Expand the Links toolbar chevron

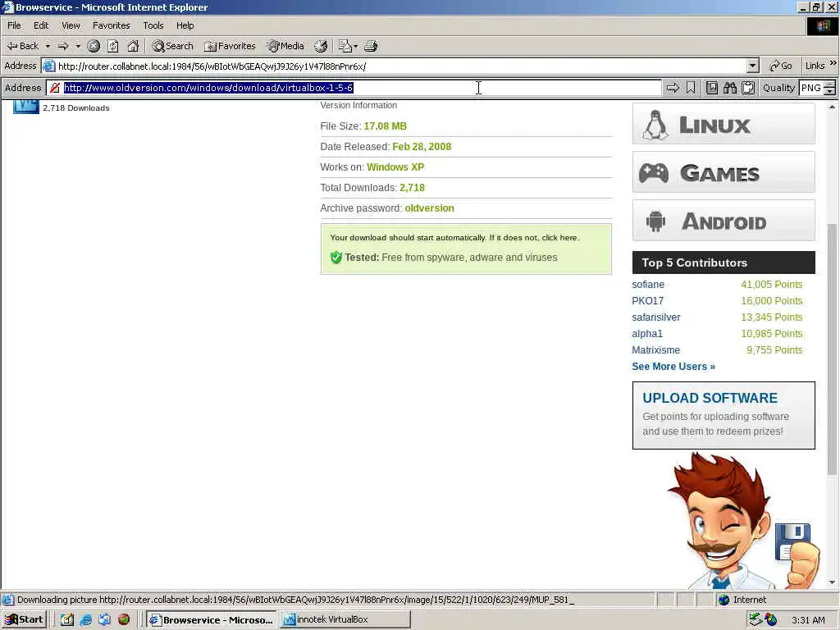pyautogui.click(x=833, y=63)
